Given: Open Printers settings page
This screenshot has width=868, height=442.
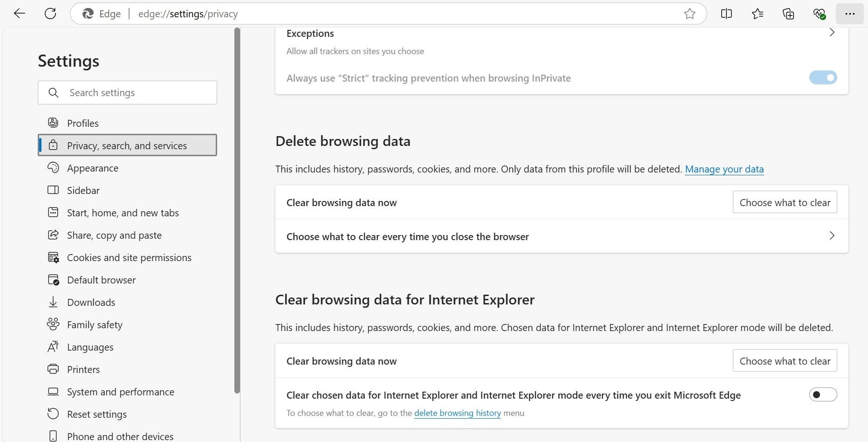Looking at the screenshot, I should click(127, 369).
